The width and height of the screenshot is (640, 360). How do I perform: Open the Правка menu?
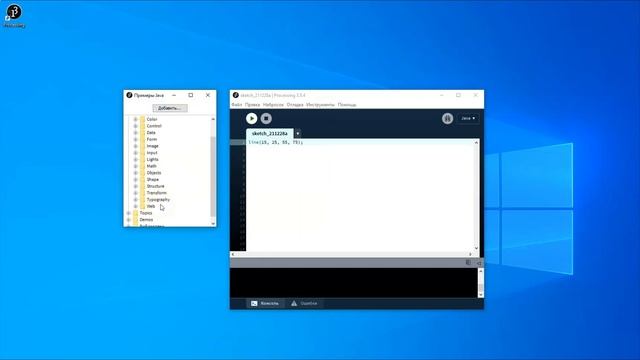pyautogui.click(x=252, y=105)
